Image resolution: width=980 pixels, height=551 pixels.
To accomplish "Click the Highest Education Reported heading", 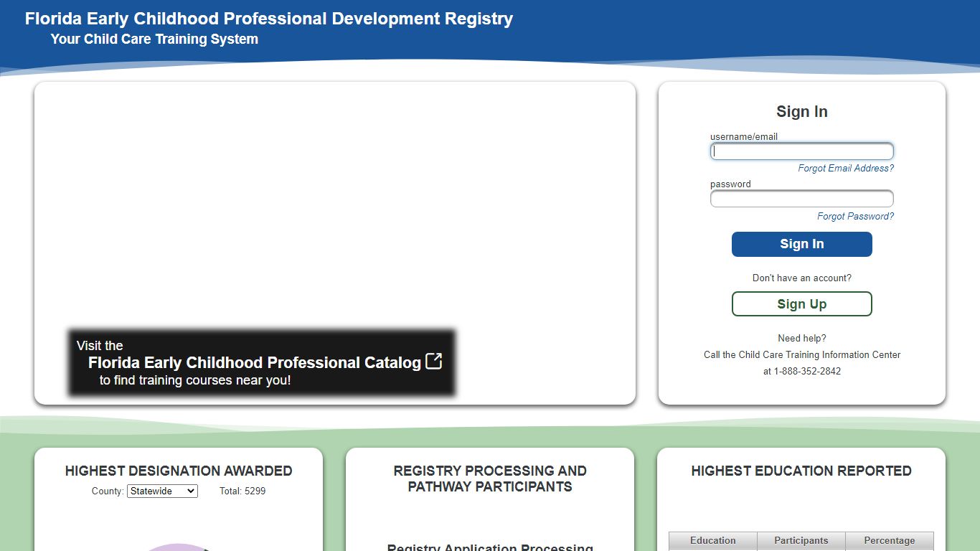I will click(x=801, y=471).
